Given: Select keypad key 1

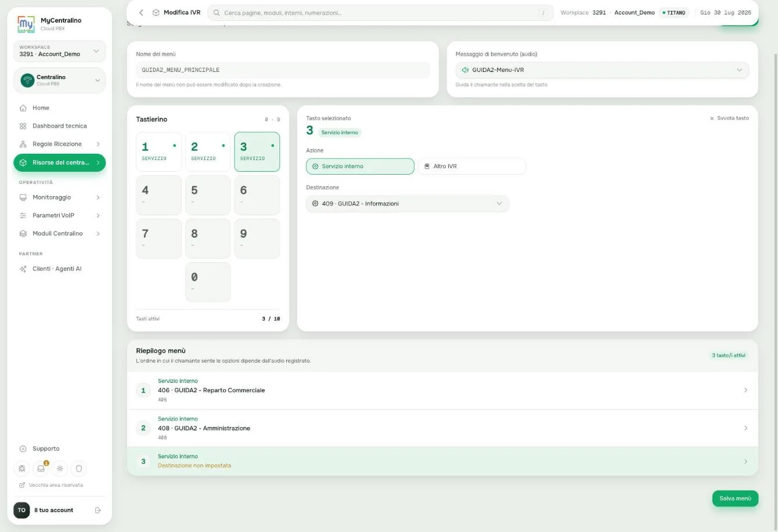Looking at the screenshot, I should click(x=159, y=152).
